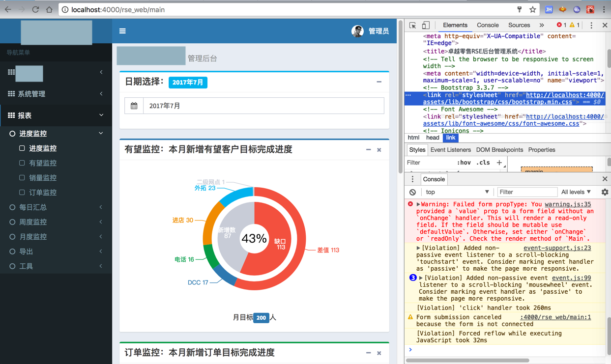Image resolution: width=611 pixels, height=364 pixels.
Task: Open Styles pane tab
Action: pyautogui.click(x=417, y=150)
